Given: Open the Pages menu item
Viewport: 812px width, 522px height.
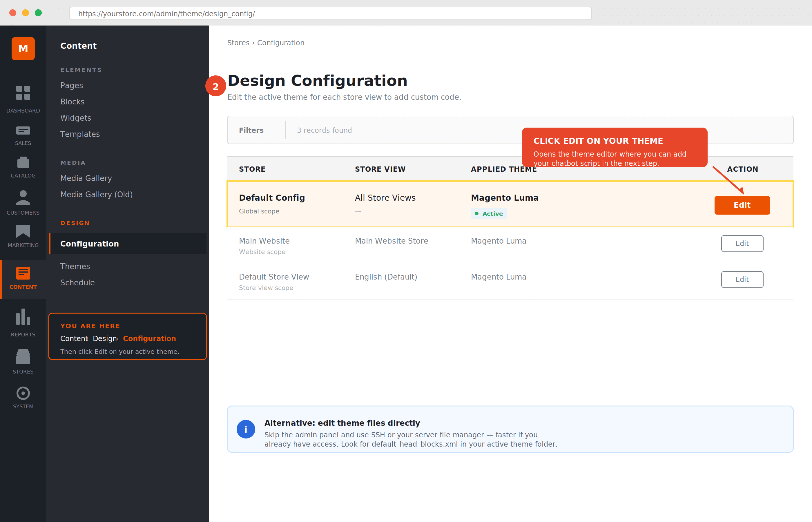Looking at the screenshot, I should pos(72,86).
